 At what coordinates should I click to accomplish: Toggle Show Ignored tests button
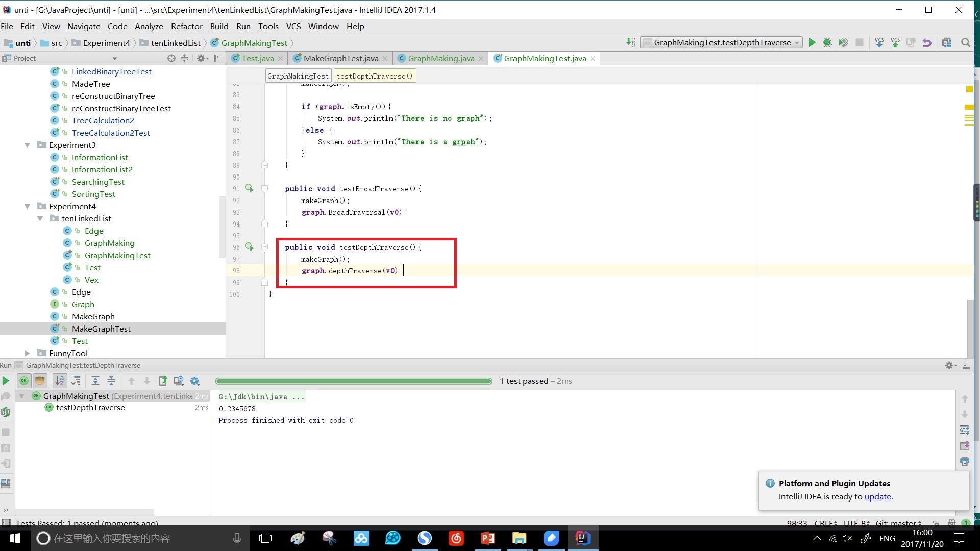click(x=40, y=381)
